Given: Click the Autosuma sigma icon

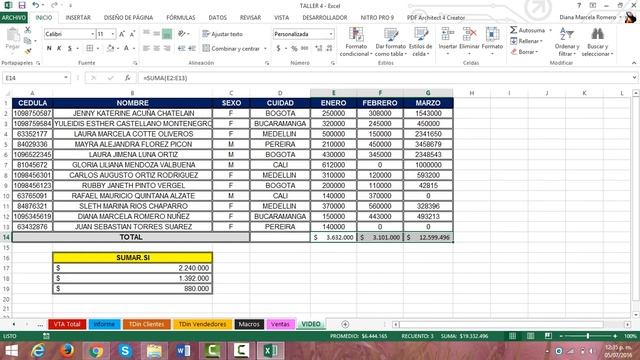Looking at the screenshot, I should pyautogui.click(x=514, y=30).
